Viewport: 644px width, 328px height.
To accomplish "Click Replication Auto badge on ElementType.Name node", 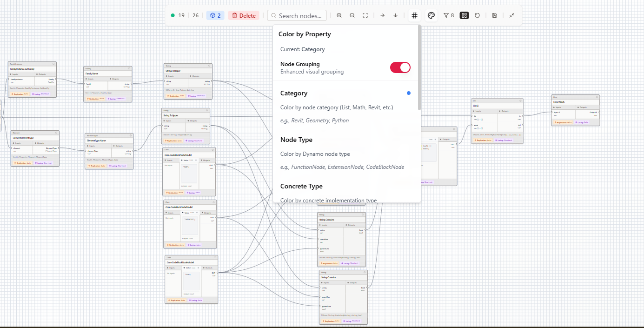I will pos(97,166).
